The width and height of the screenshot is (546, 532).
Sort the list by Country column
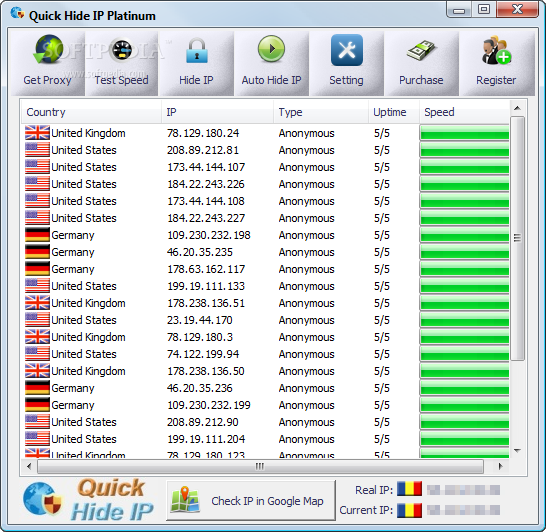pos(91,112)
